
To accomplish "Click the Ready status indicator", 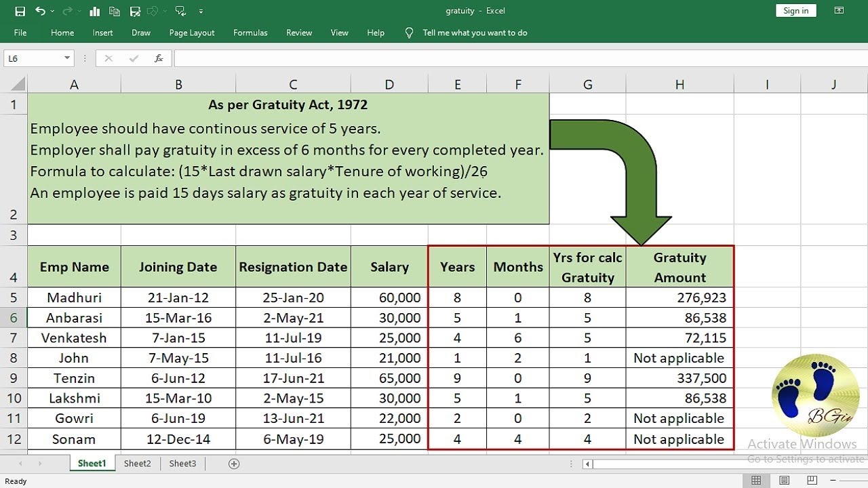I will pos(16,481).
